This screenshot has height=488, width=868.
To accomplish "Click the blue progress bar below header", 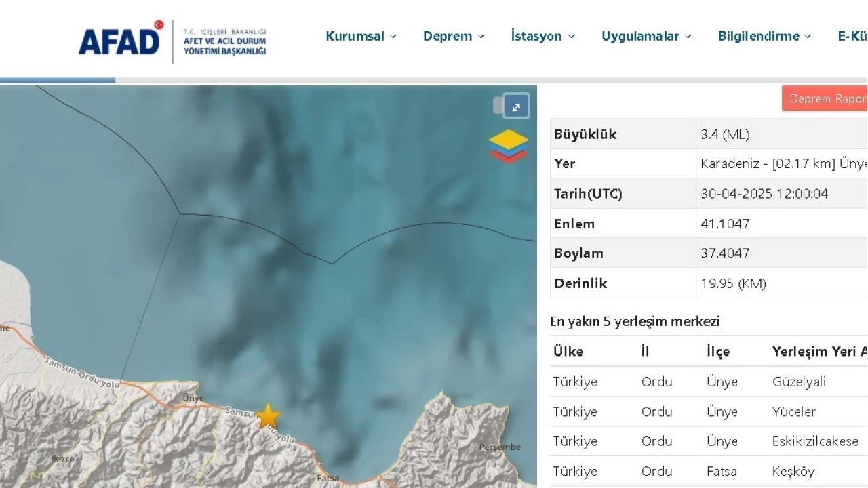I will point(58,80).
